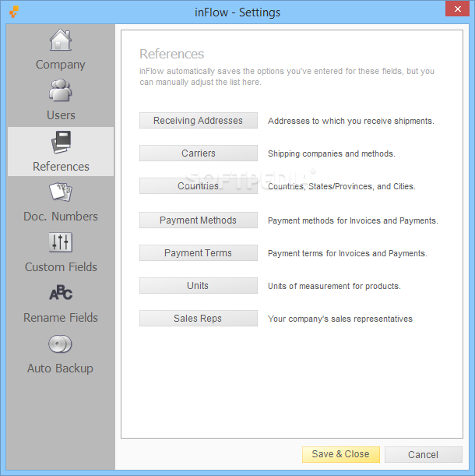Screen dimensions: 475x476
Task: Select the Users people icon
Action: click(61, 90)
